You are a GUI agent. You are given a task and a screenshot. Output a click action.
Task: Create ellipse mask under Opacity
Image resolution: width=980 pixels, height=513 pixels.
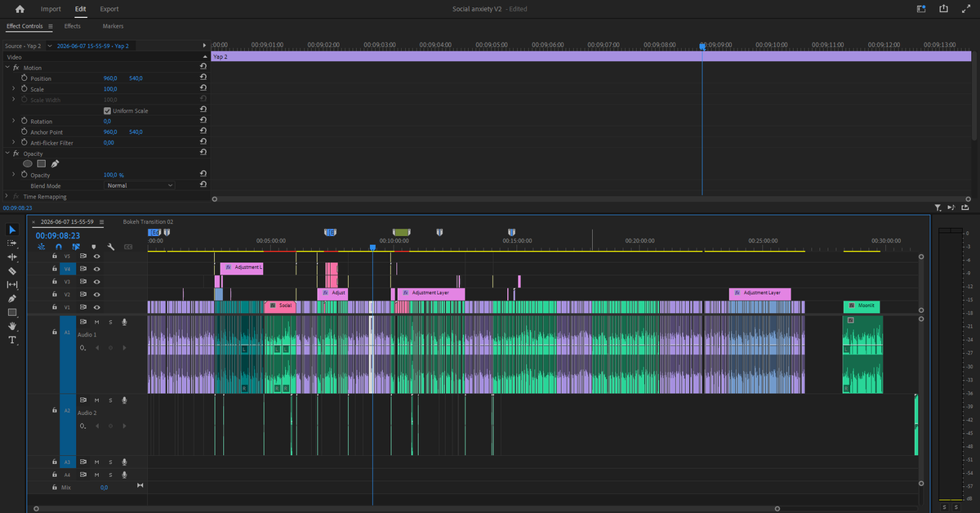click(27, 163)
